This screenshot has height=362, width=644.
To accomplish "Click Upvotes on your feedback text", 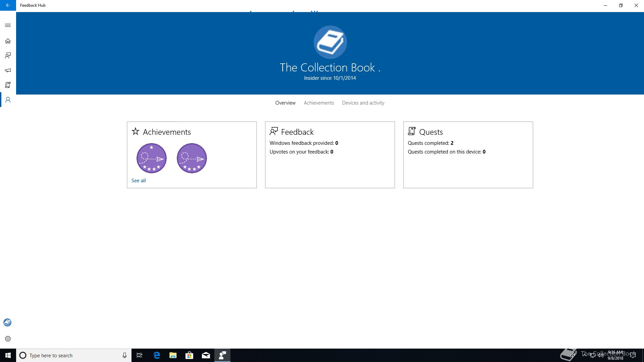I will click(301, 152).
